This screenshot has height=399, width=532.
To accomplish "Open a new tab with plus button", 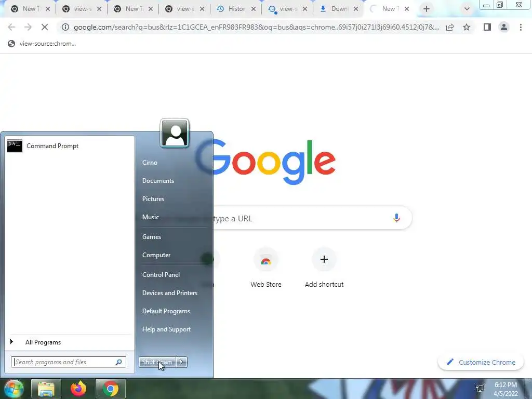I will pos(427,9).
